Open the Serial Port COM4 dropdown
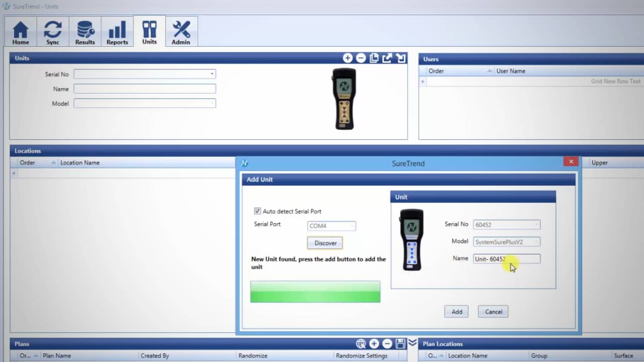 point(332,226)
